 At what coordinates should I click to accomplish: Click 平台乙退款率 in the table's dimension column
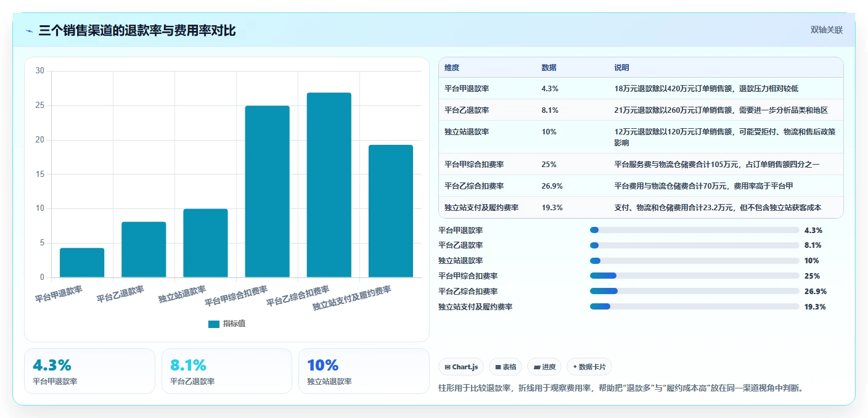tap(467, 110)
